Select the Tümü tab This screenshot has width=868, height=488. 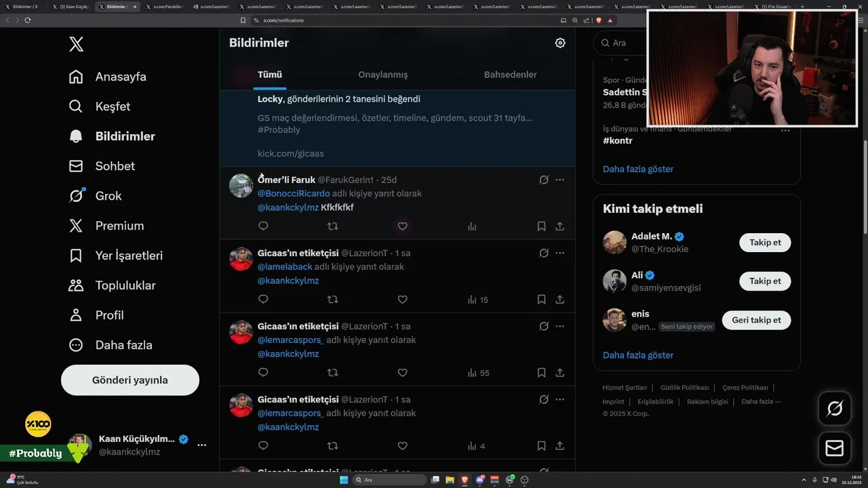pyautogui.click(x=270, y=75)
